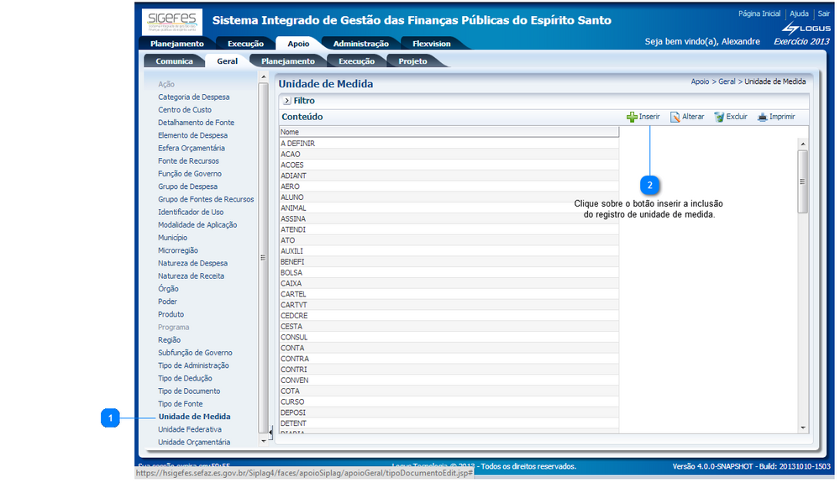Switch to the Flexvision tab

click(431, 44)
